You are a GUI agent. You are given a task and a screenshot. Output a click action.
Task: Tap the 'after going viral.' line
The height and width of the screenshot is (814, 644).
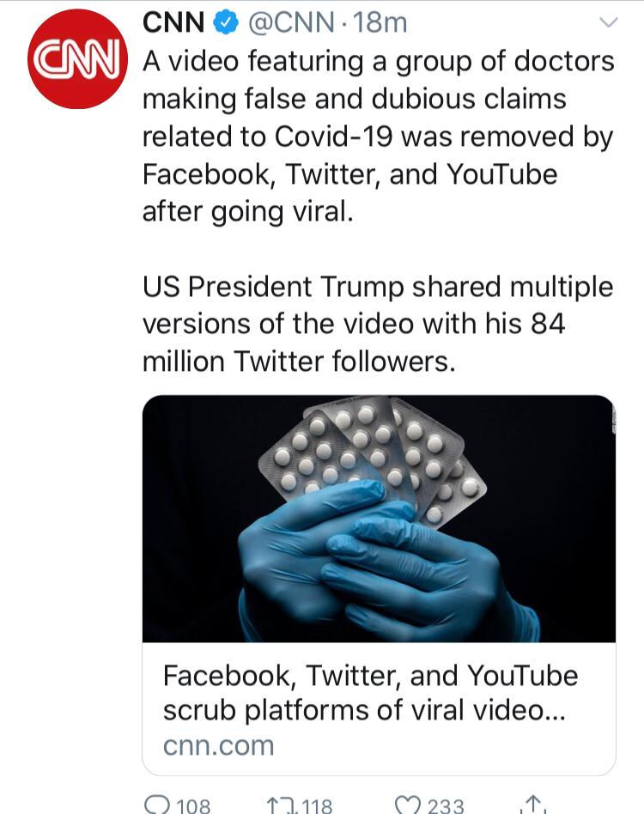point(247,211)
